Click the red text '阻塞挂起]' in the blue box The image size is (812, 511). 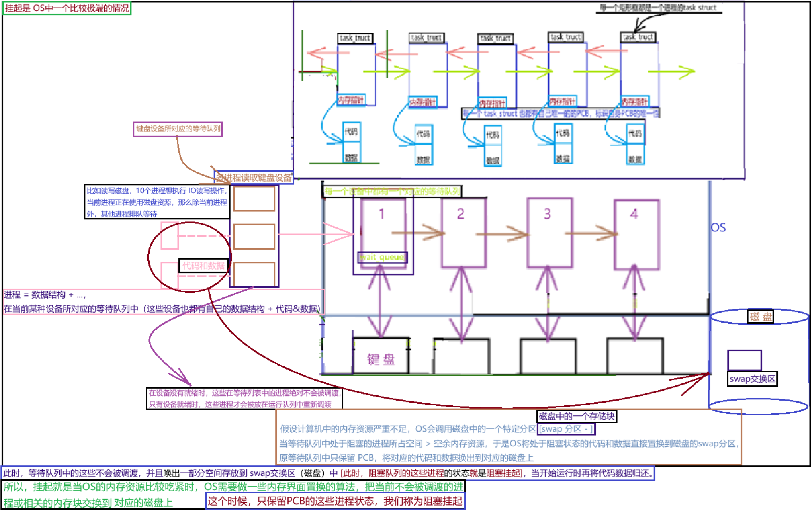505,473
